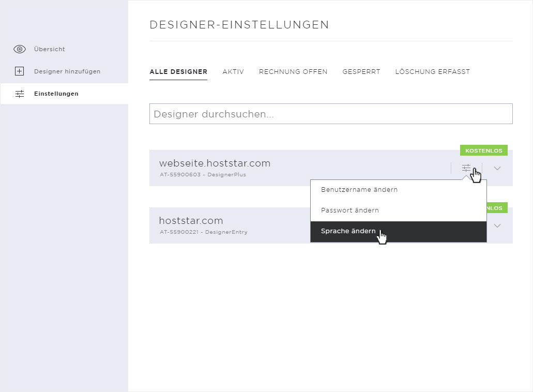533x392 pixels.
Task: Click the sliders icon beside Einstellungen
Action: [x=20, y=94]
